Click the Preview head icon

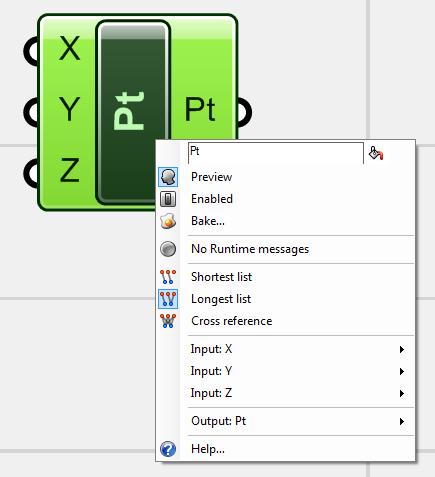[168, 177]
